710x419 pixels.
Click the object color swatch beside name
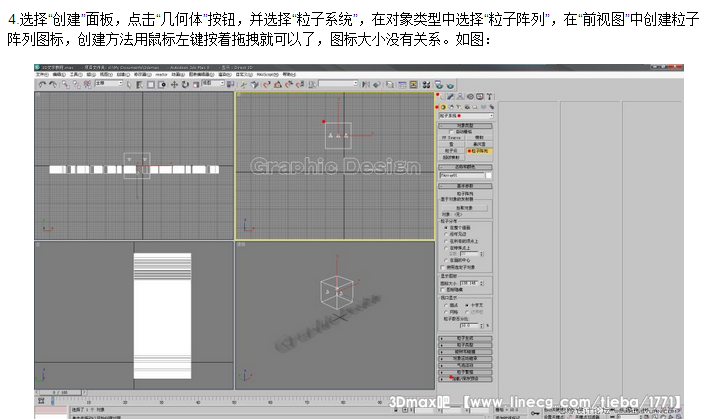tap(490, 175)
